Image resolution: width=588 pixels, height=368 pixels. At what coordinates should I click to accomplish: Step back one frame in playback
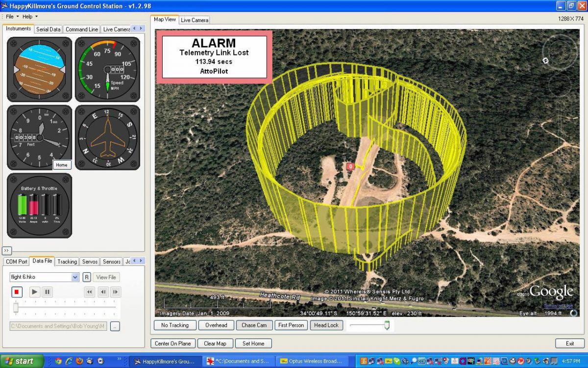(103, 292)
